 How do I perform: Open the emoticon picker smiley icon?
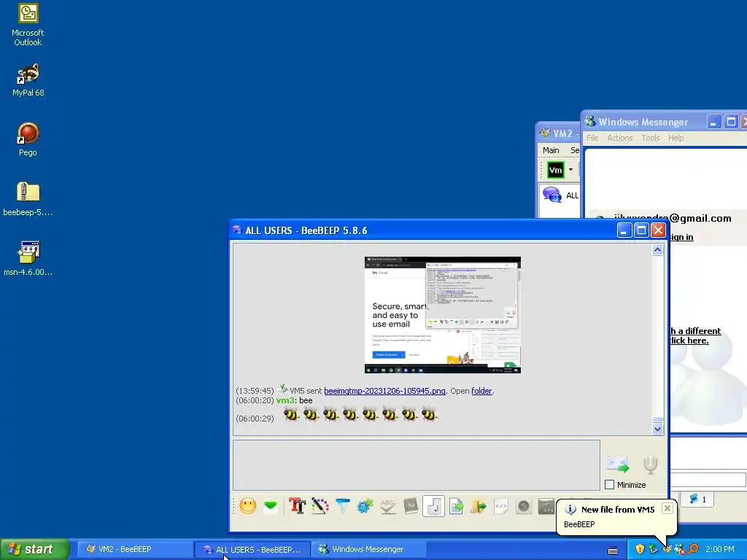click(x=248, y=506)
